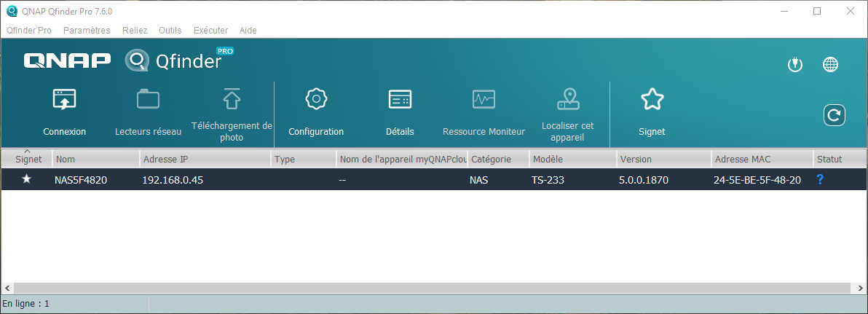Click the Connexion toolbar icon

[x=64, y=100]
